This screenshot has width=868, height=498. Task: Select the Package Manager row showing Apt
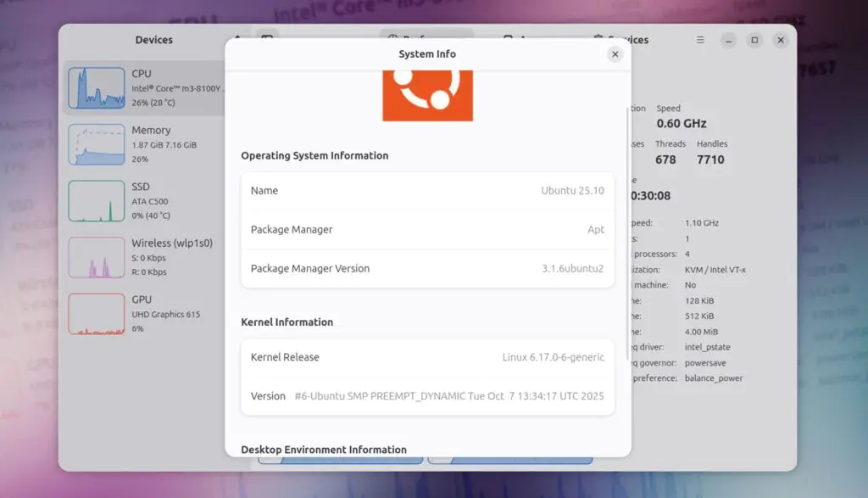coord(427,230)
